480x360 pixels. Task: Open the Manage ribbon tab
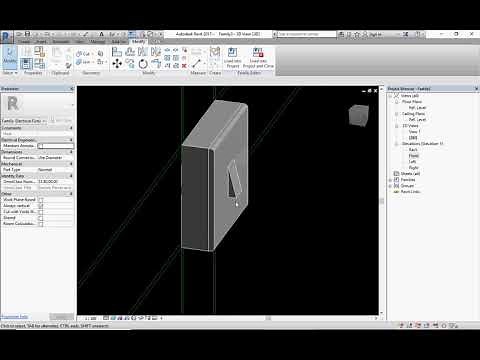98,42
